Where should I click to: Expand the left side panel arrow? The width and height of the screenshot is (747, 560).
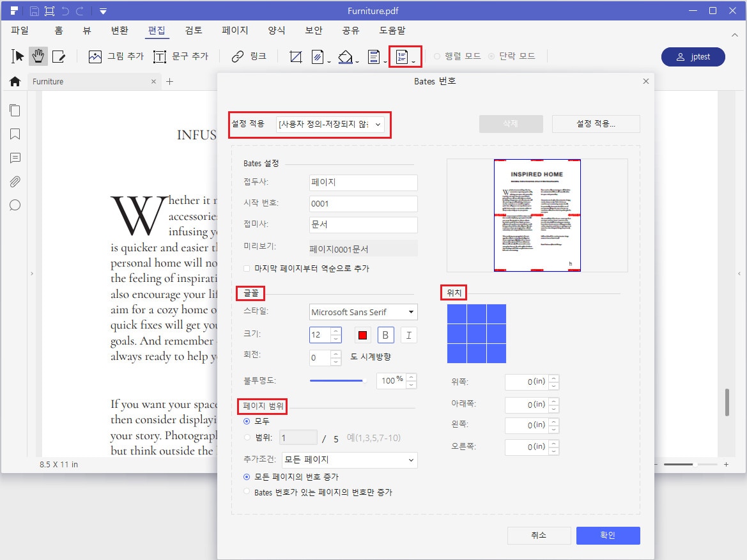pos(32,274)
